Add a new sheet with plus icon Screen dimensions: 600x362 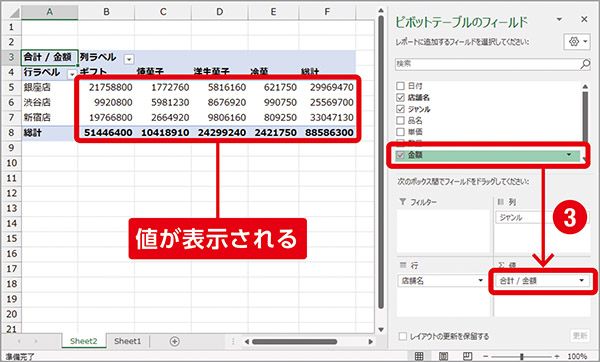(x=174, y=341)
